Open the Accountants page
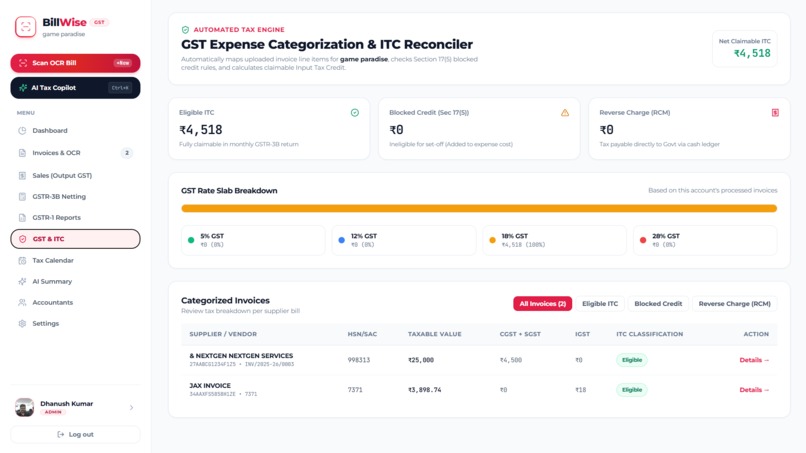 point(75,302)
